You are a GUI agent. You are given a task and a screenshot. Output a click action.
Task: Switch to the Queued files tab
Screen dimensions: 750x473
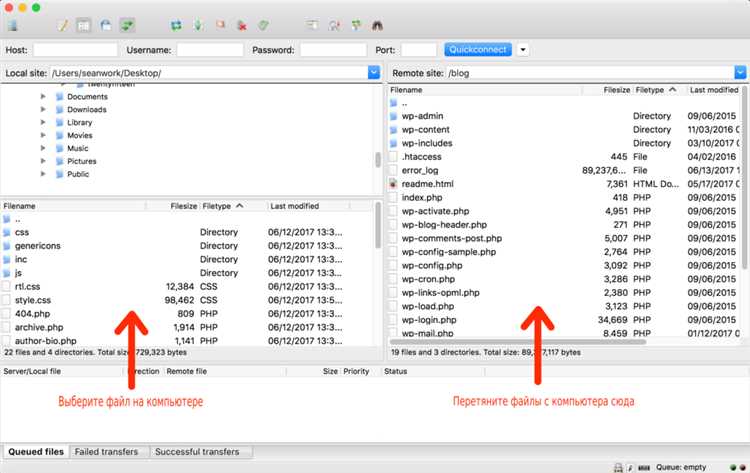(36, 451)
